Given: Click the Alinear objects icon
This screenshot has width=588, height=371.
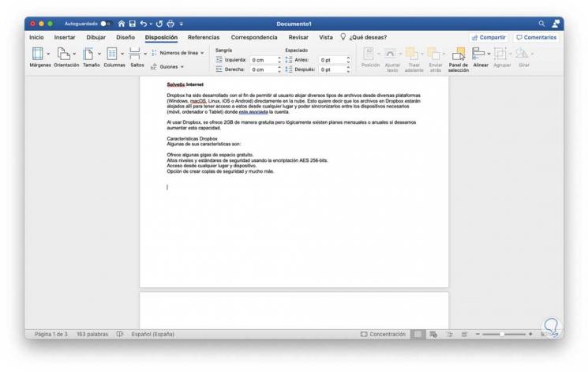Looking at the screenshot, I should pyautogui.click(x=478, y=54).
